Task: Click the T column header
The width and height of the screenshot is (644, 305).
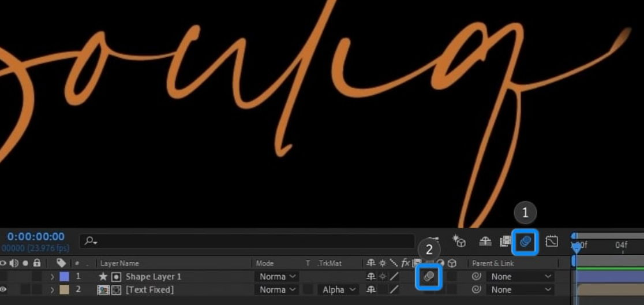Action: 308,263
